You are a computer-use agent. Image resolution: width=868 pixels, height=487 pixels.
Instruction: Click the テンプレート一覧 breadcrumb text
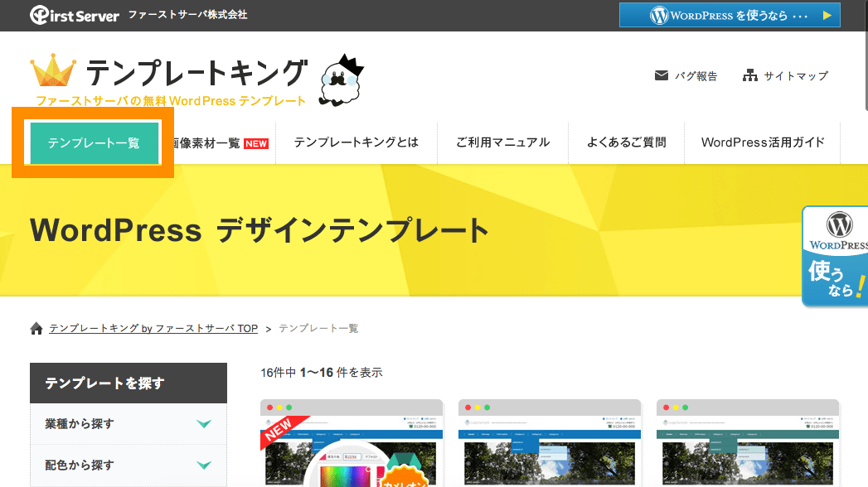tap(318, 328)
